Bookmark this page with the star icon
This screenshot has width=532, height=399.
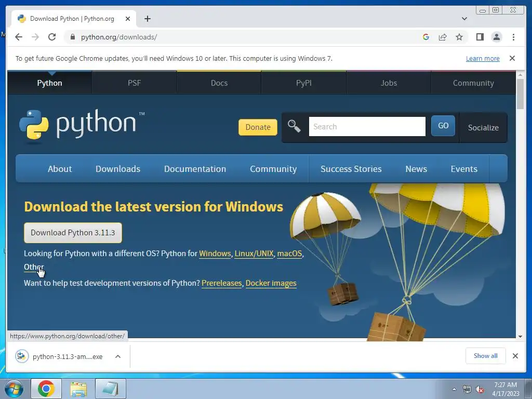click(x=459, y=37)
